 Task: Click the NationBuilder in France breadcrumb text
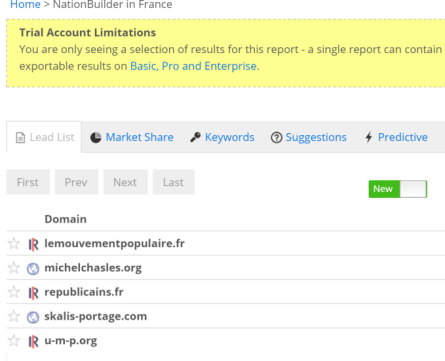(113, 5)
